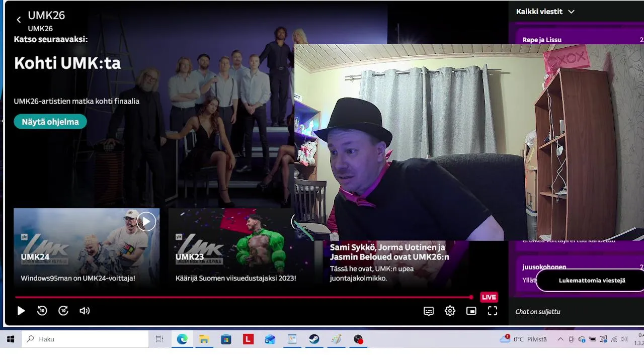The height and width of the screenshot is (362, 644).
Task: Rewind the stream 10 seconds
Action: [x=42, y=311]
